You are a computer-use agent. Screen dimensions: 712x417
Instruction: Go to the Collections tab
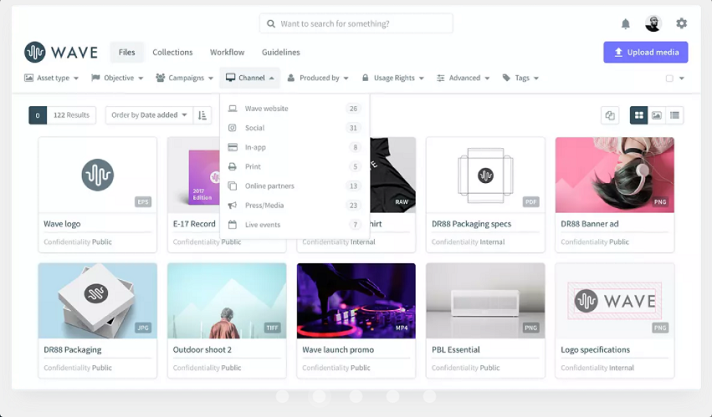tap(172, 52)
